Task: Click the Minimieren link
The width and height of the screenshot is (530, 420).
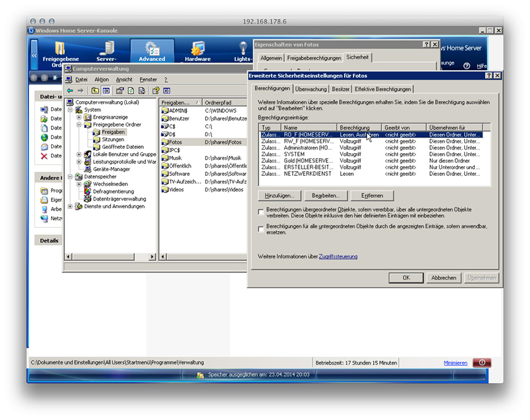Action: tap(455, 363)
